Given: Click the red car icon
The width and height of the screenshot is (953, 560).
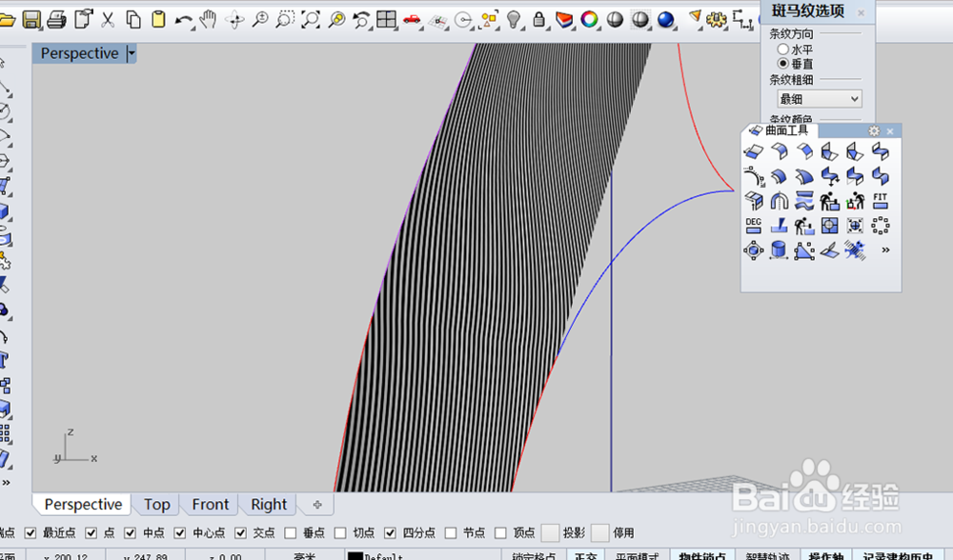Looking at the screenshot, I should 412,19.
